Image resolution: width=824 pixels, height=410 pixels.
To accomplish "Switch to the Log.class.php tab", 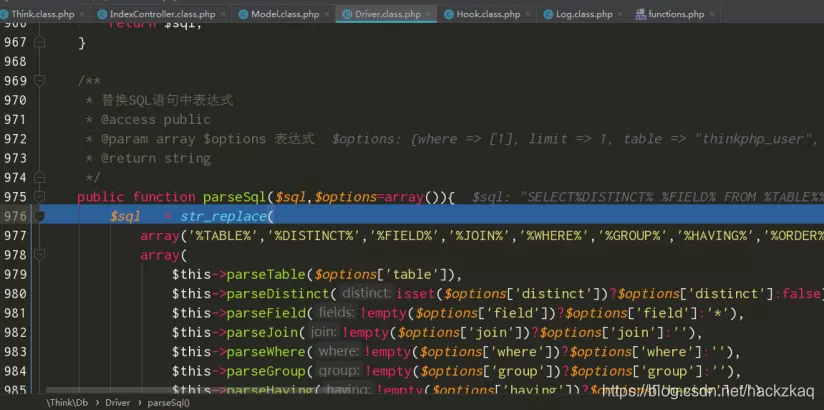I will 584,14.
